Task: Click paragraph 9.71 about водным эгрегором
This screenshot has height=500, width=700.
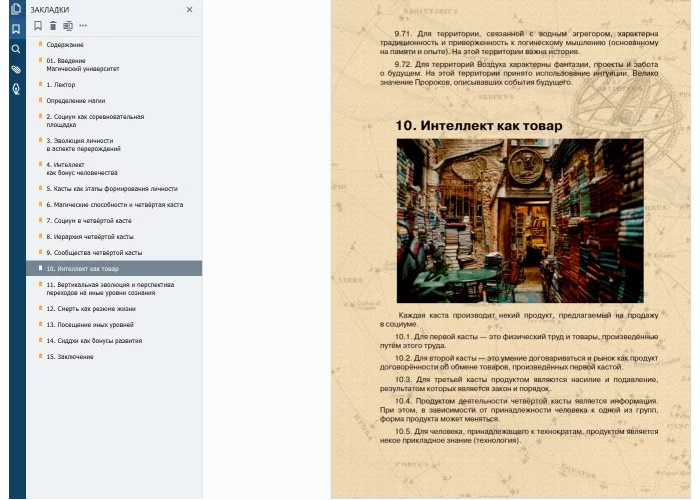Action: click(519, 42)
